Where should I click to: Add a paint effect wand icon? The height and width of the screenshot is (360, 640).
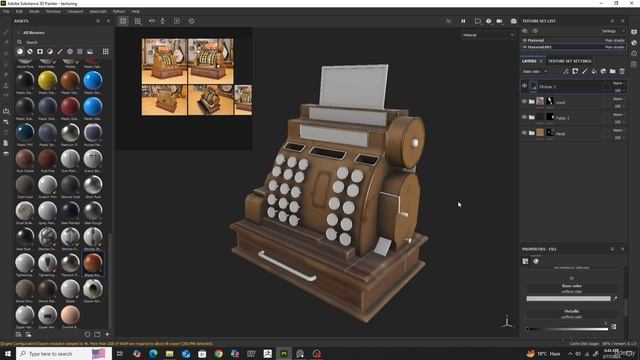click(x=566, y=71)
